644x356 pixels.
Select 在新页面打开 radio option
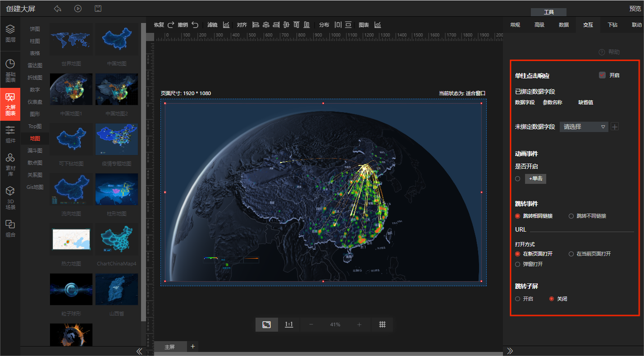(518, 254)
